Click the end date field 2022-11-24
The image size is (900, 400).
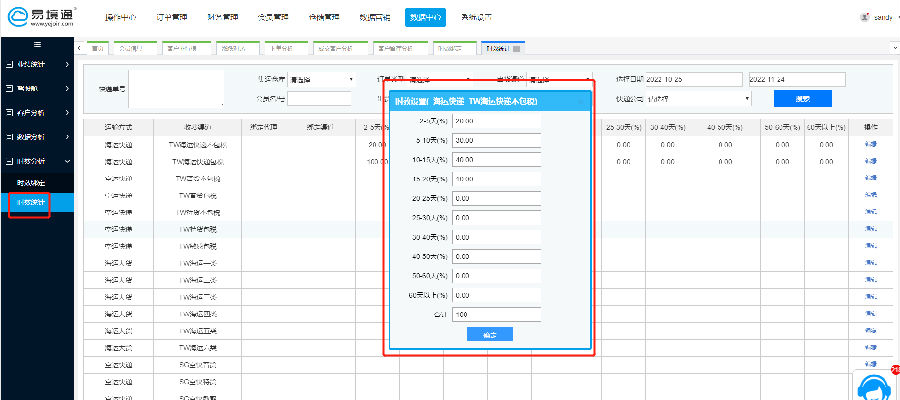797,79
